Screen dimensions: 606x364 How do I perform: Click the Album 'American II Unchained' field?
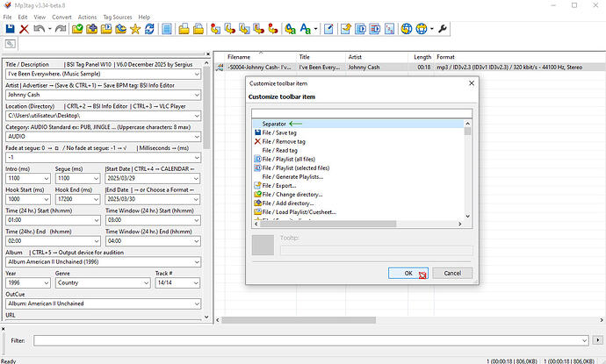103,262
